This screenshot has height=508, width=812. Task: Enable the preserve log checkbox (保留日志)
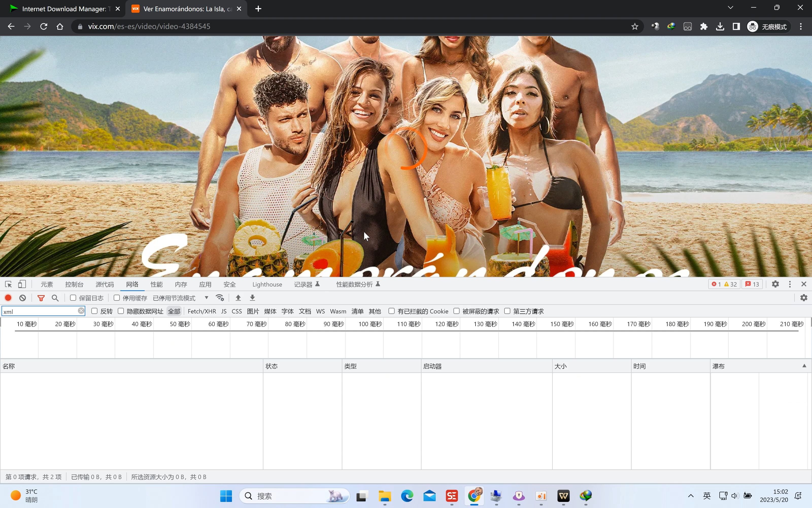click(x=73, y=298)
